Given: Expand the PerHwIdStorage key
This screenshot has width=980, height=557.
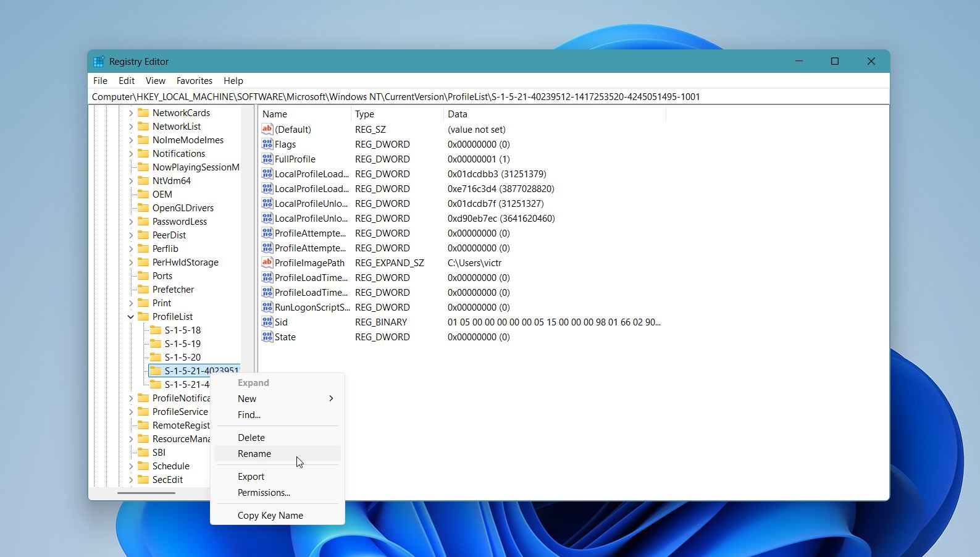Looking at the screenshot, I should click(x=131, y=262).
